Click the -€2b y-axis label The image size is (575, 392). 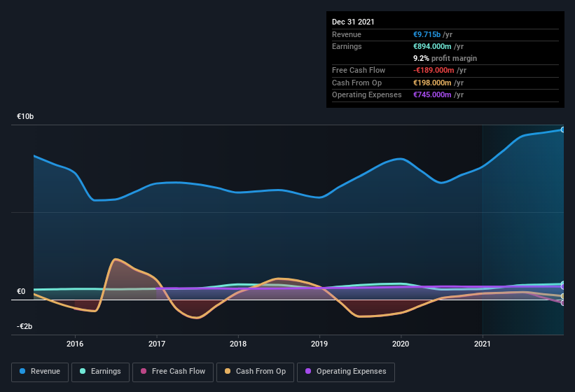click(x=25, y=326)
